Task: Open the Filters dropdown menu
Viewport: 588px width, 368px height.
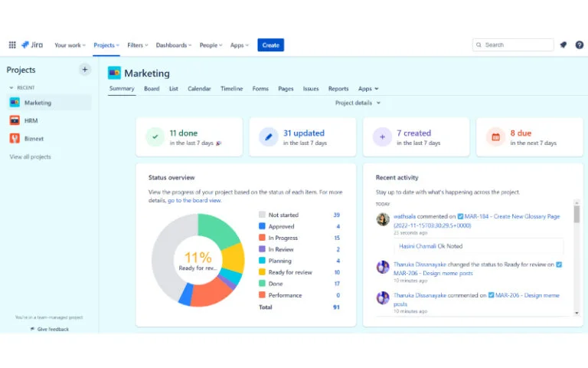Action: (x=138, y=45)
